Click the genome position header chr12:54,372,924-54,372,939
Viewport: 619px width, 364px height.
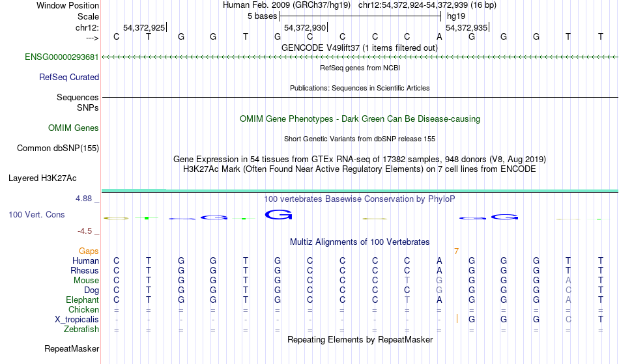coord(413,5)
